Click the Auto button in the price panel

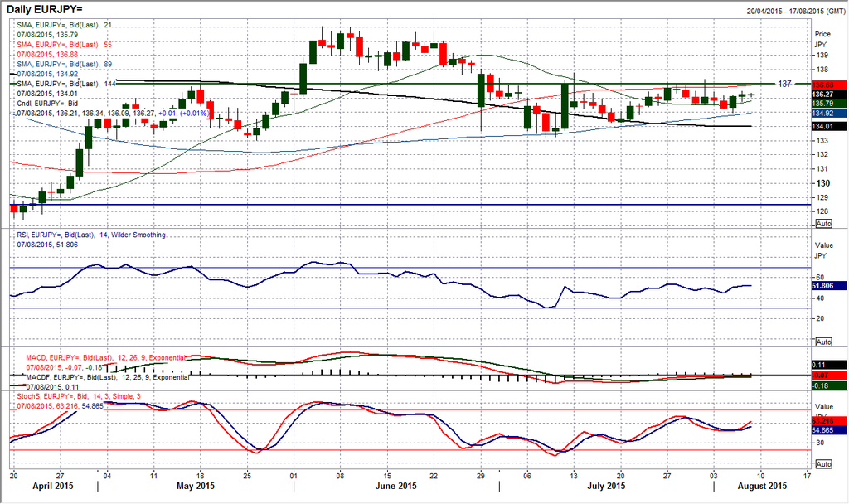(823, 224)
